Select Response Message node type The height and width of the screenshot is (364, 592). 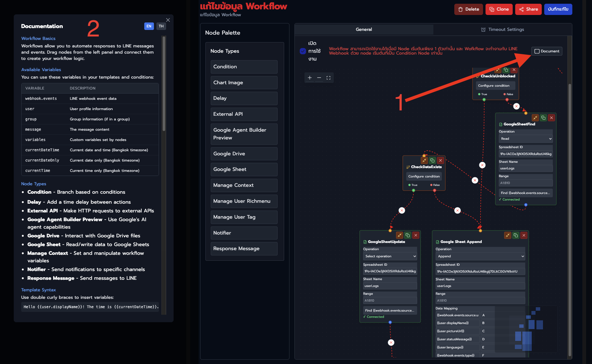(244, 249)
